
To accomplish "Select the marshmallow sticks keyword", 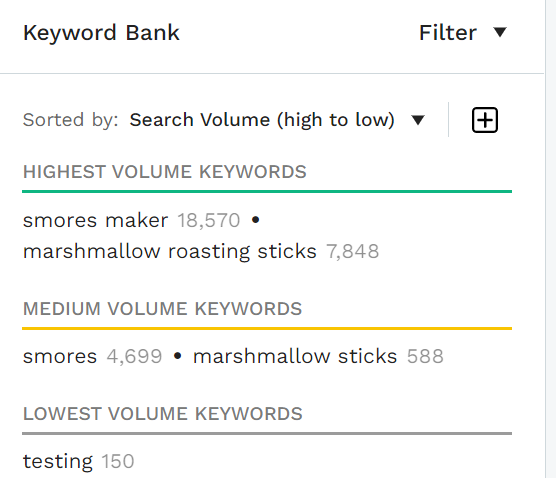I will click(x=295, y=356).
